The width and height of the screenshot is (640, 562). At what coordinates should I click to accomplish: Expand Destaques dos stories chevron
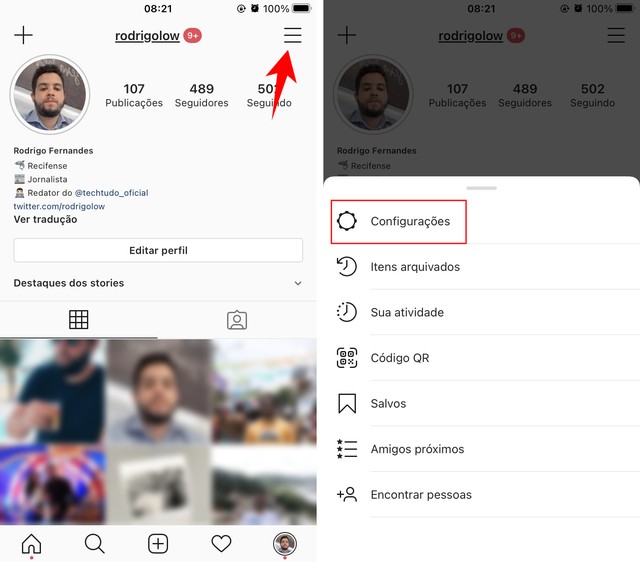(298, 283)
